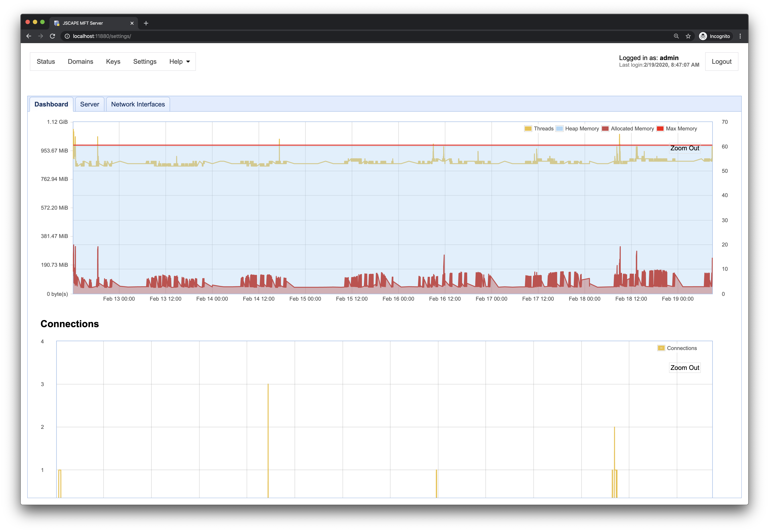
Task: Click the zoom magnifier icon in address bar
Action: (x=676, y=36)
